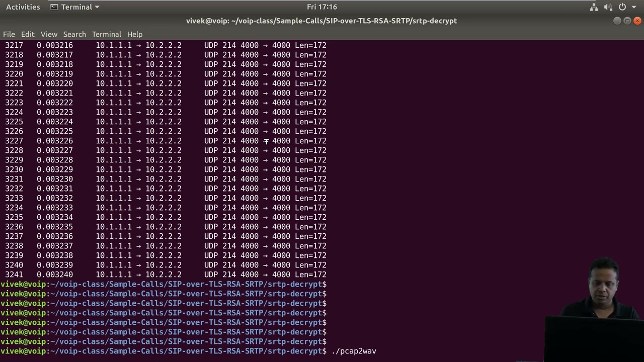This screenshot has height=362, width=644.
Task: Open the View menu
Action: 49,34
